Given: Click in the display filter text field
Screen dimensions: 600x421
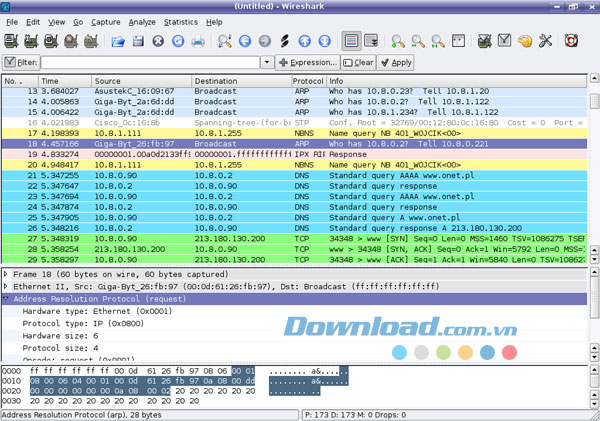Looking at the screenshot, I should 150,62.
